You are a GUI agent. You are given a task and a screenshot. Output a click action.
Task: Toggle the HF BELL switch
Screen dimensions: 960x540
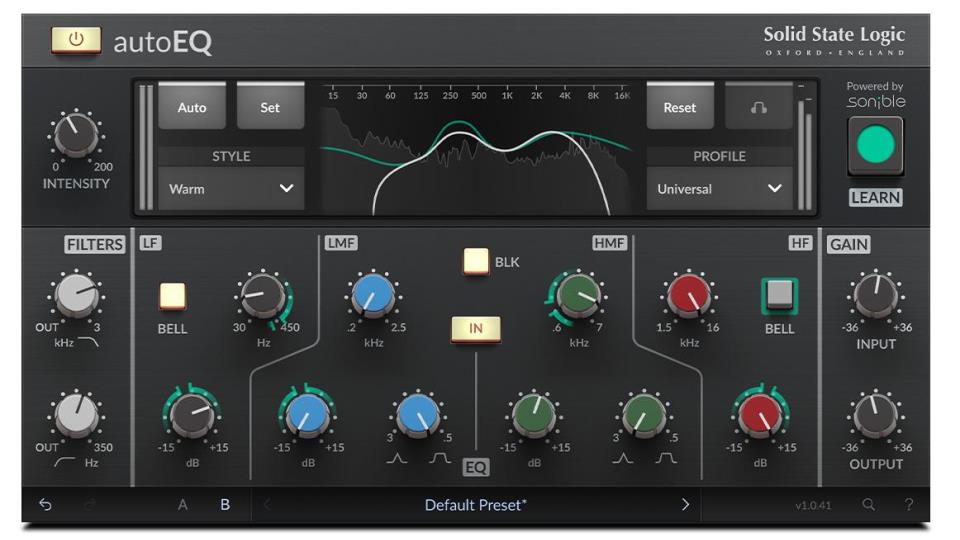point(779,295)
